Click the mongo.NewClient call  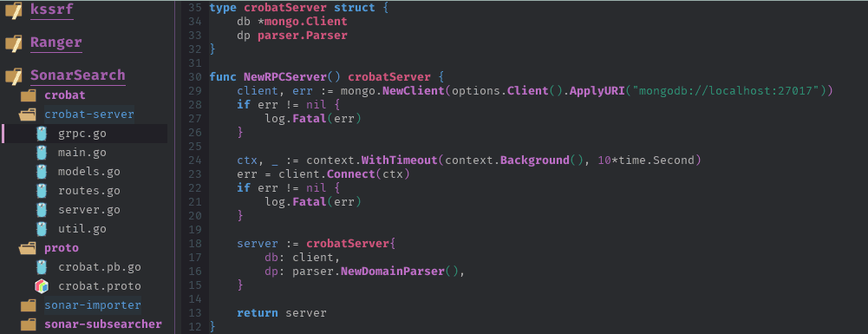393,91
